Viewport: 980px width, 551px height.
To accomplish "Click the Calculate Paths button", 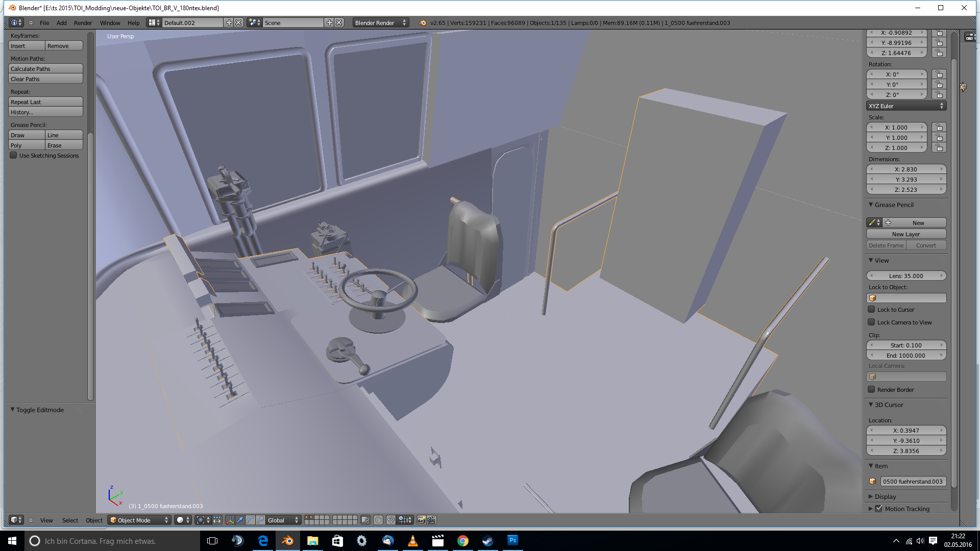I will click(x=45, y=69).
